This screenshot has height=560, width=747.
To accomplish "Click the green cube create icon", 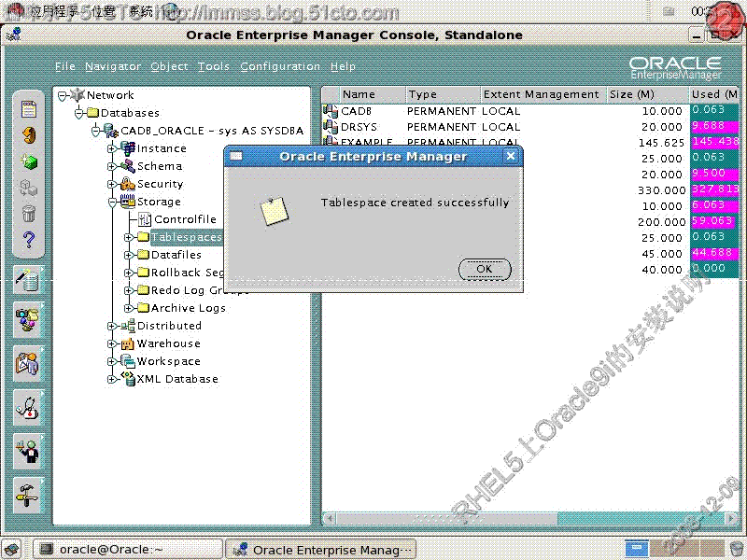I will pos(29,161).
